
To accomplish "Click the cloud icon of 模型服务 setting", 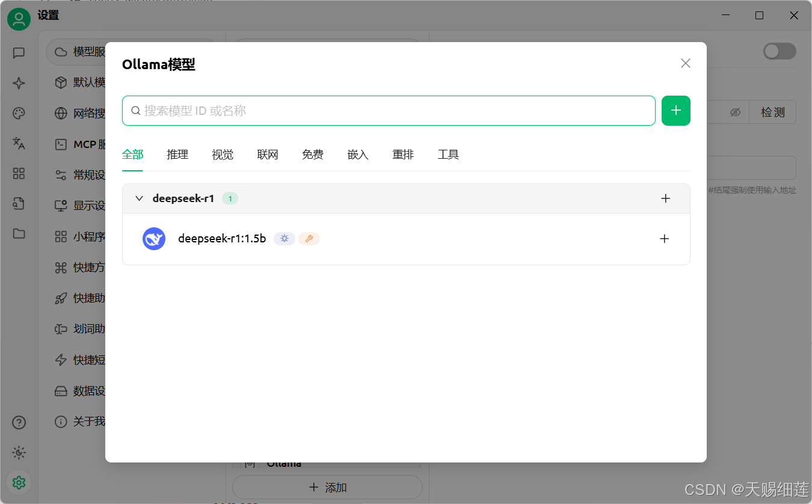I will 61,52.
